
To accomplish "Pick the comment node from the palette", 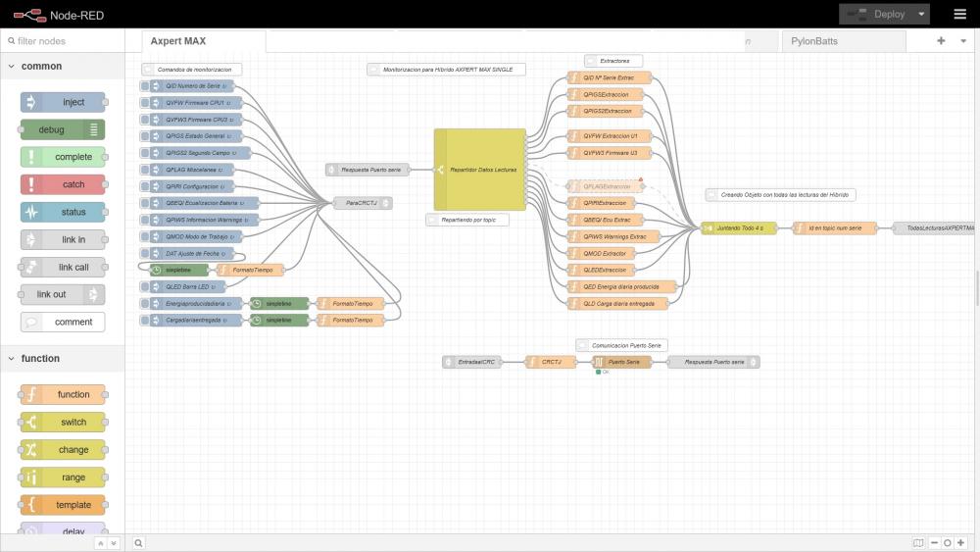I will click(63, 322).
